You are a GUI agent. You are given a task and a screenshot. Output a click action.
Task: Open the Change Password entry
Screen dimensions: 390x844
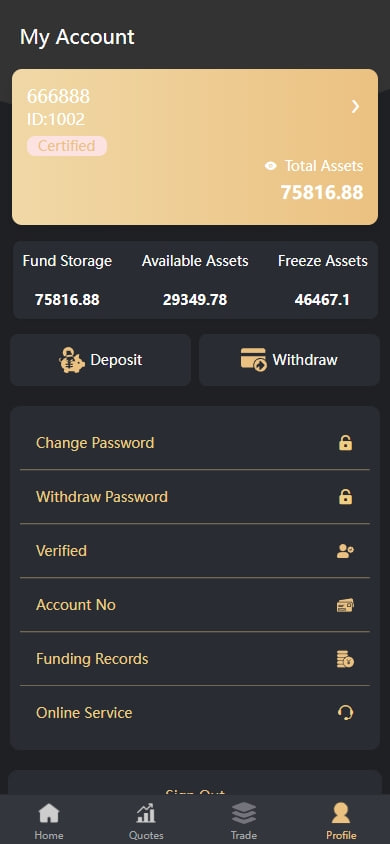pos(195,443)
